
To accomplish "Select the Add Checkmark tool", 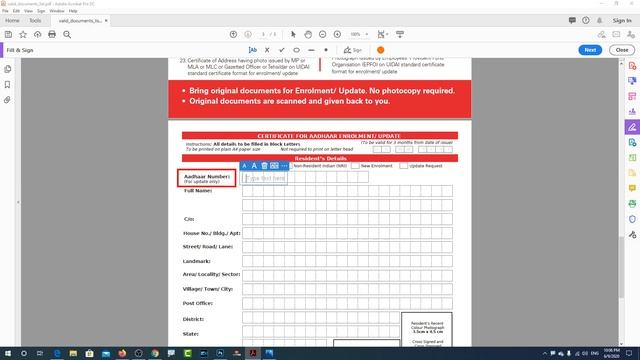I will (282, 50).
